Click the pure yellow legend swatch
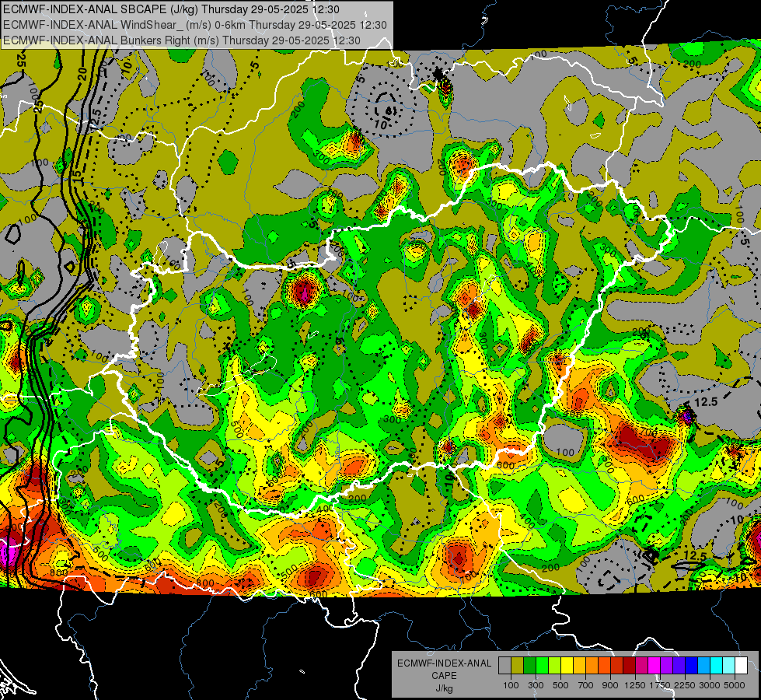Screen dimensions: 761x700 [567, 666]
